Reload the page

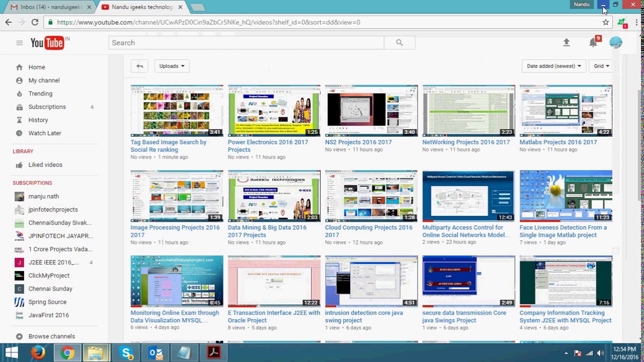(x=35, y=22)
